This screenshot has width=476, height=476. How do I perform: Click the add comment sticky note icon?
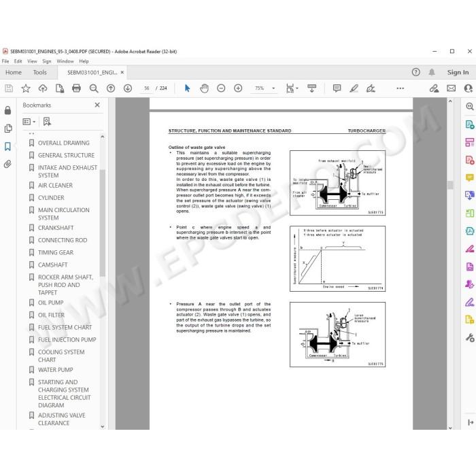337,88
